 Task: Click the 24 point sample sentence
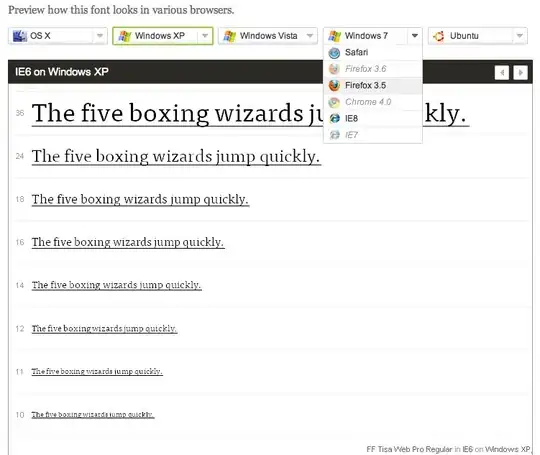click(176, 157)
